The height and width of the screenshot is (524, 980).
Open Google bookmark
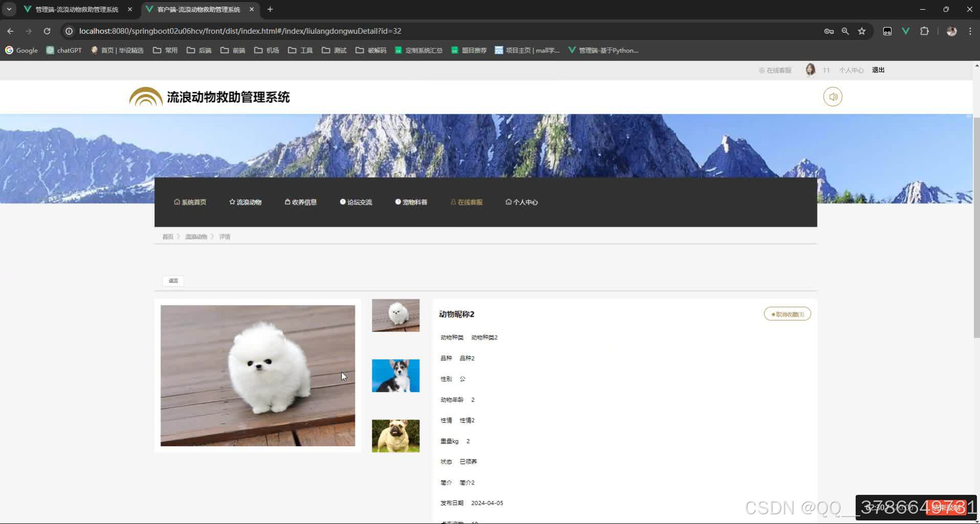(21, 50)
